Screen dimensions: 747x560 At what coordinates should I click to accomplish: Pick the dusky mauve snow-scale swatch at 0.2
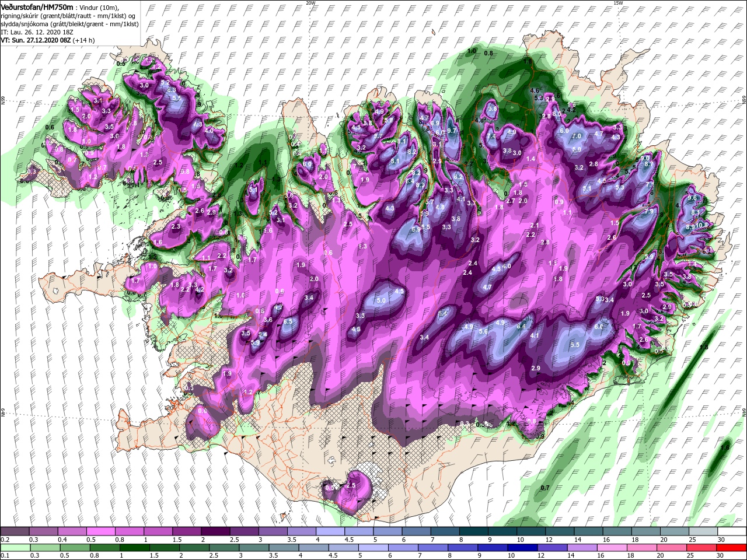[x=15, y=531]
